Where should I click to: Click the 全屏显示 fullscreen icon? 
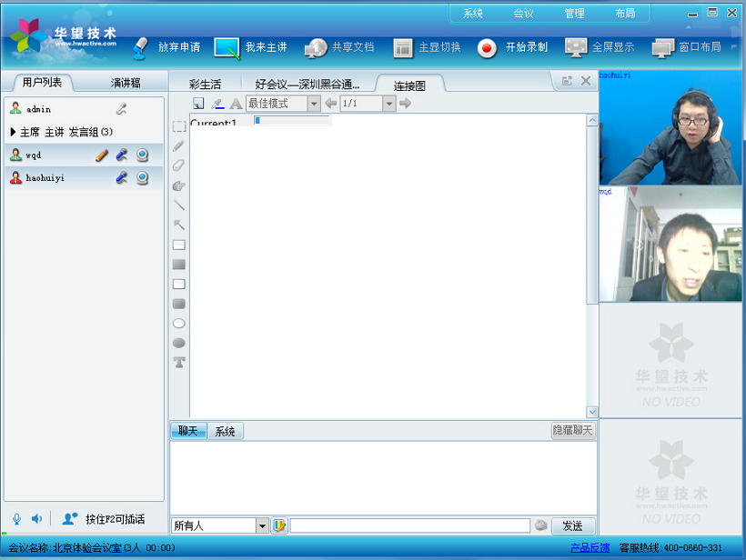pos(576,47)
